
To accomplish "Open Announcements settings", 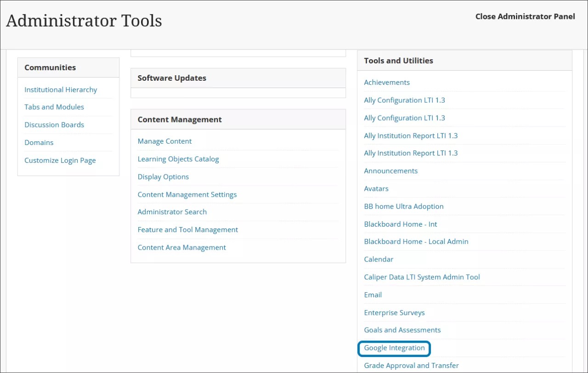I will point(390,170).
